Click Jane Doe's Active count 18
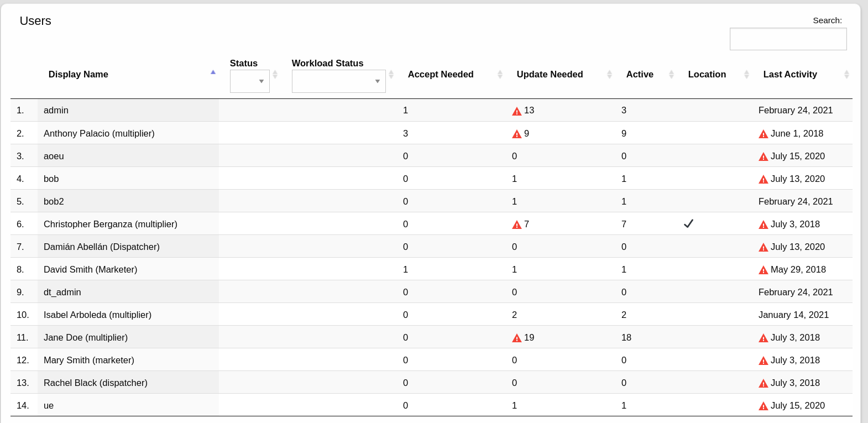 coord(626,337)
